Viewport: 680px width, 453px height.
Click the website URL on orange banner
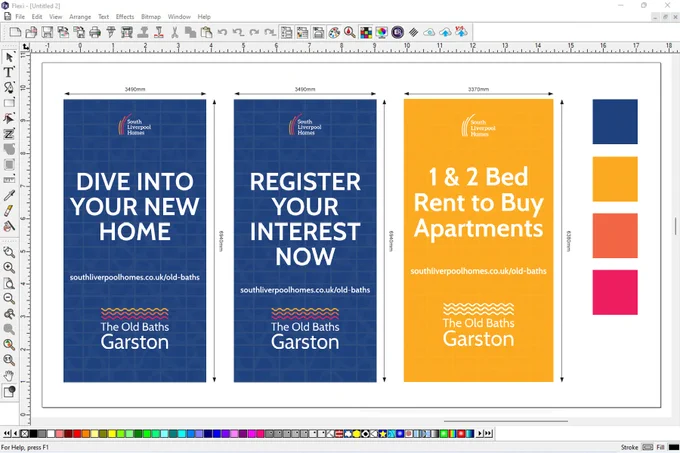pos(478,271)
